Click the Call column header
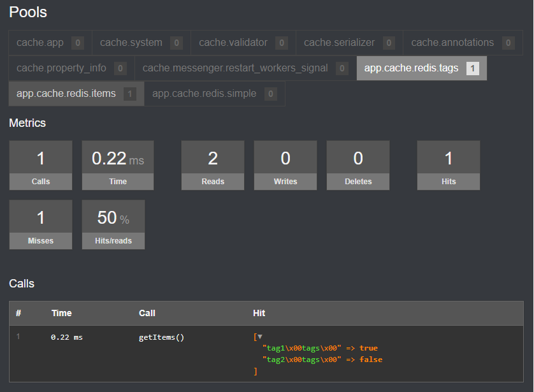The height and width of the screenshot is (392, 534). pyautogui.click(x=147, y=313)
